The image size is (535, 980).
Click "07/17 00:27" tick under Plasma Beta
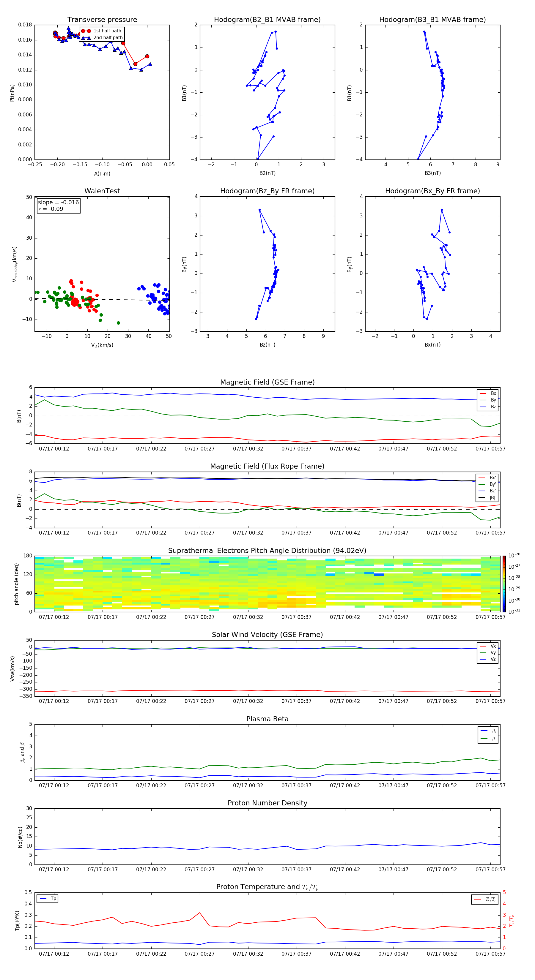(x=199, y=785)
